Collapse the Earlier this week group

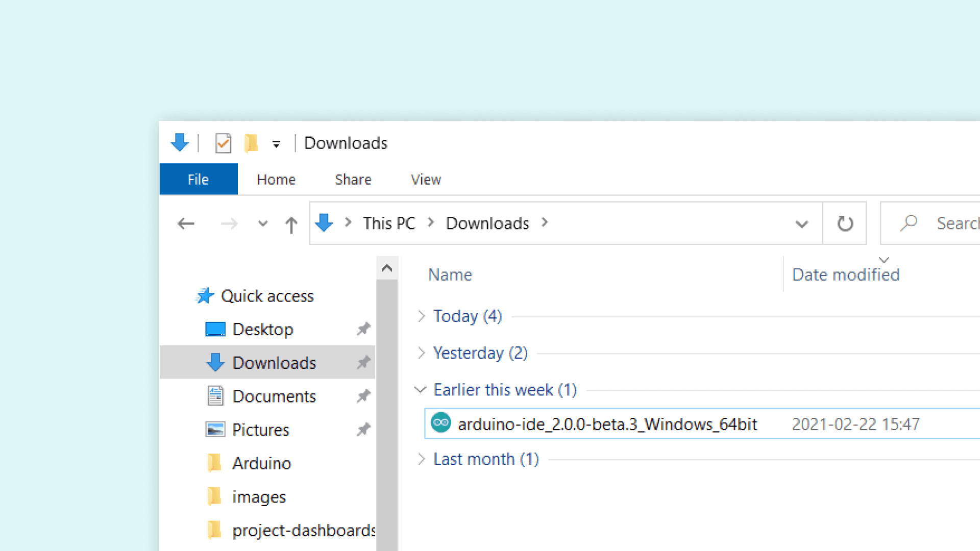coord(420,390)
